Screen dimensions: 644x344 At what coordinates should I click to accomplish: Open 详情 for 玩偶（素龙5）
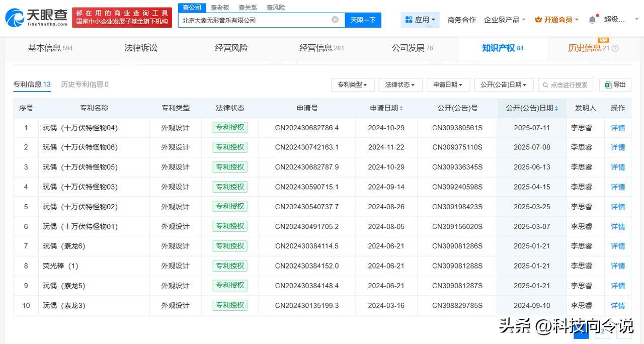(x=618, y=286)
